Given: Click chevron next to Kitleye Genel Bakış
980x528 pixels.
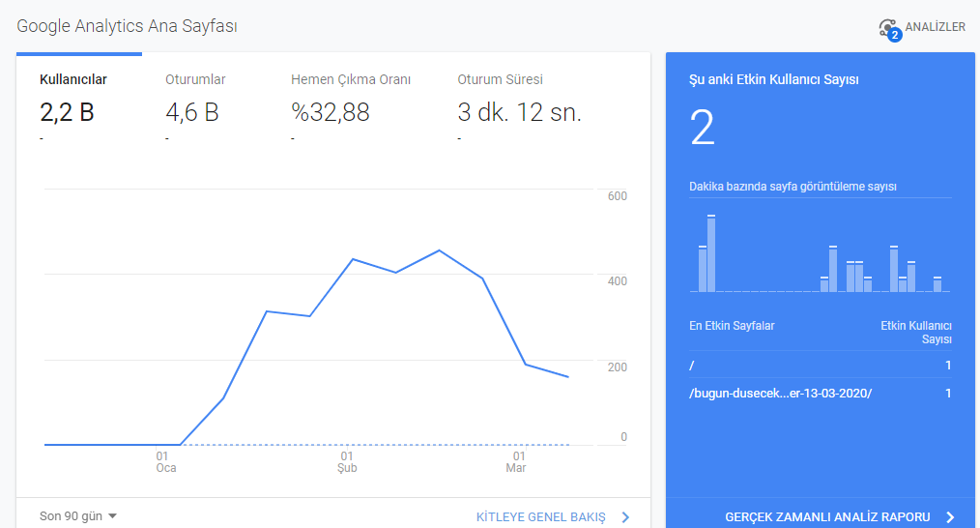Looking at the screenshot, I should tap(625, 517).
